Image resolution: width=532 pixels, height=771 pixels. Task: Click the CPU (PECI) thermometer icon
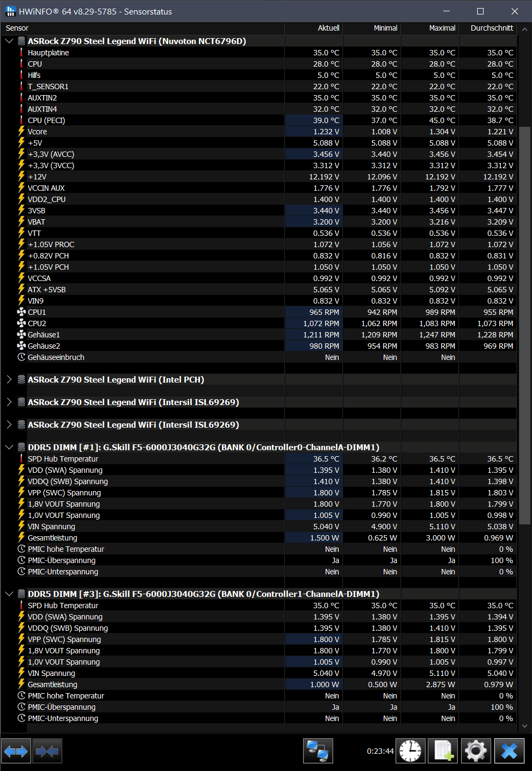[x=21, y=120]
